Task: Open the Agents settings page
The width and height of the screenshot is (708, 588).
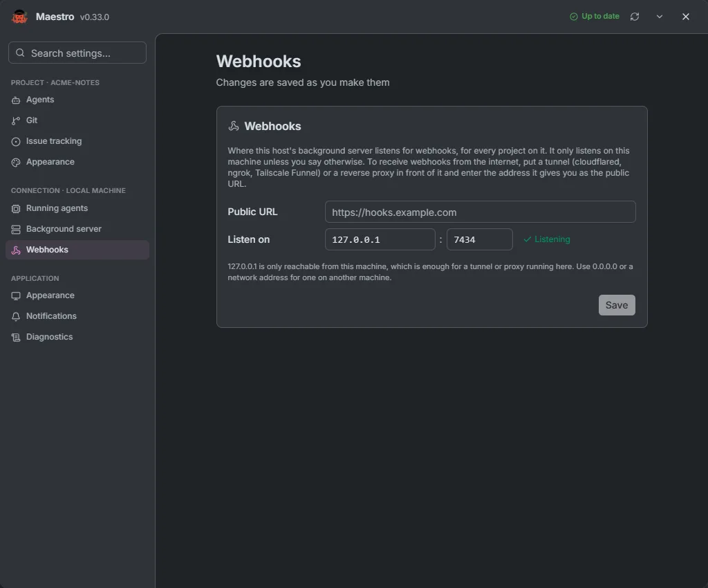Action: click(x=77, y=100)
